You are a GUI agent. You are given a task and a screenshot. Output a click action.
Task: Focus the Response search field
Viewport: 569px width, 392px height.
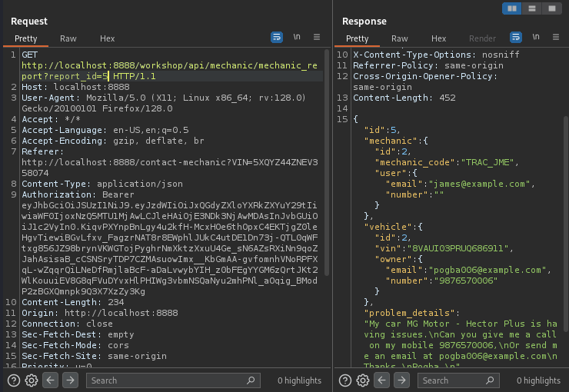click(458, 380)
